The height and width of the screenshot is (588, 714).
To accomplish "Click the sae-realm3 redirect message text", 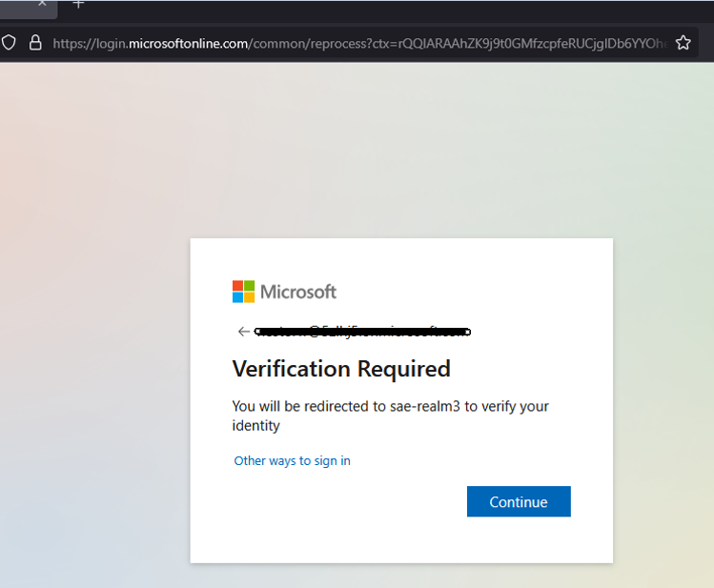I will [x=390, y=406].
